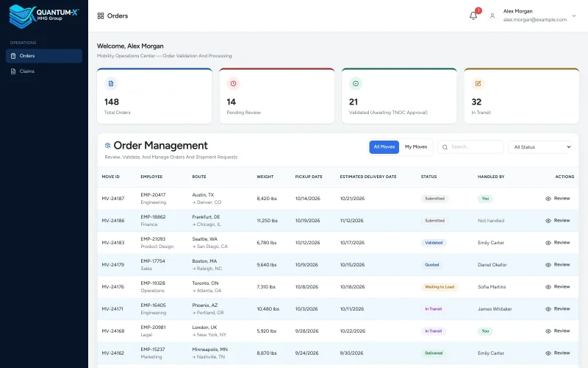Click the Submitted badge for MV-24187
This screenshot has width=588, height=368.
tap(434, 199)
